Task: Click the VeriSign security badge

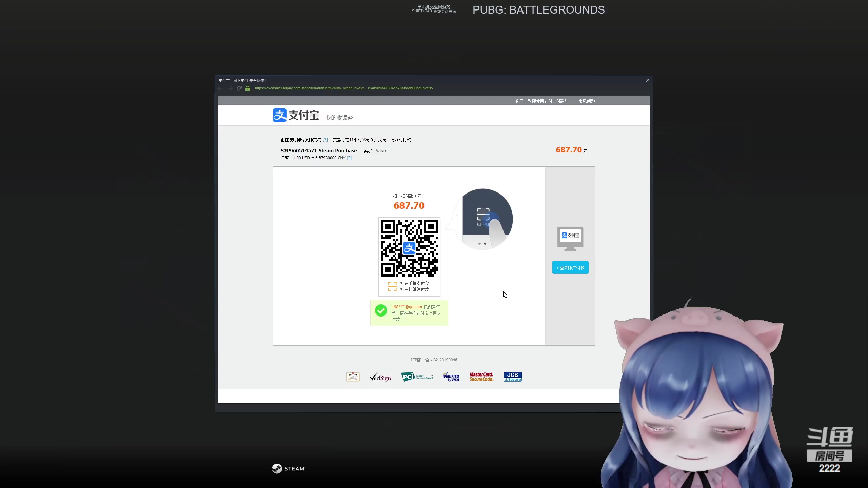Action: (x=380, y=377)
